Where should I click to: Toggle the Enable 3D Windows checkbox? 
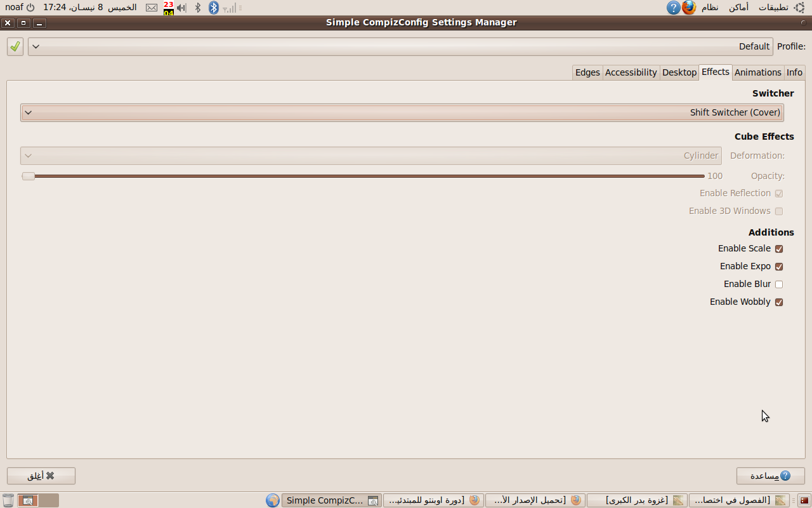click(x=779, y=211)
